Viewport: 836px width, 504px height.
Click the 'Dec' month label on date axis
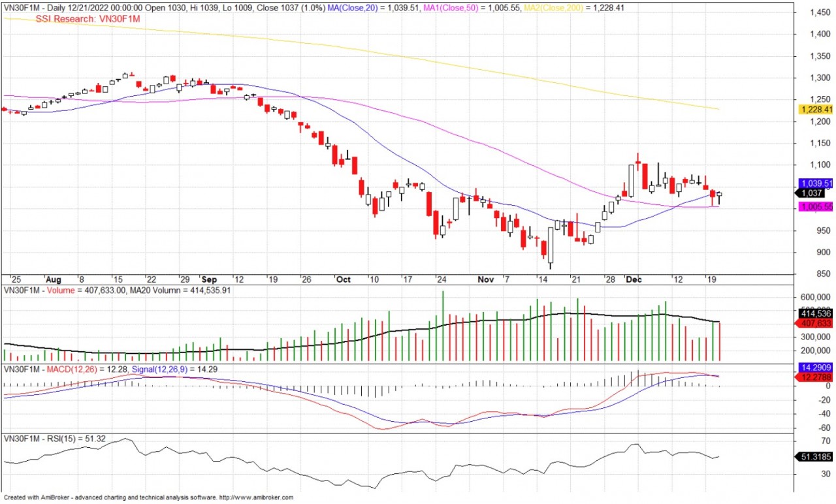(634, 279)
